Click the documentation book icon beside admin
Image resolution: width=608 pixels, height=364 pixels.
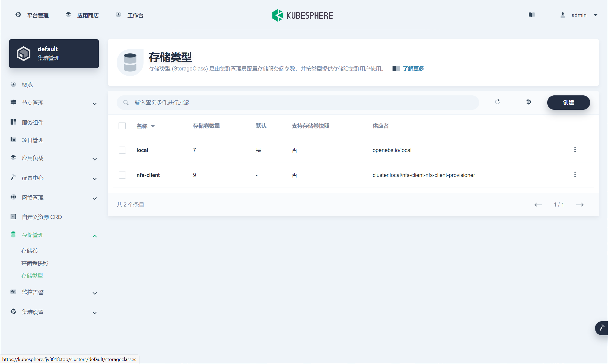click(x=531, y=15)
